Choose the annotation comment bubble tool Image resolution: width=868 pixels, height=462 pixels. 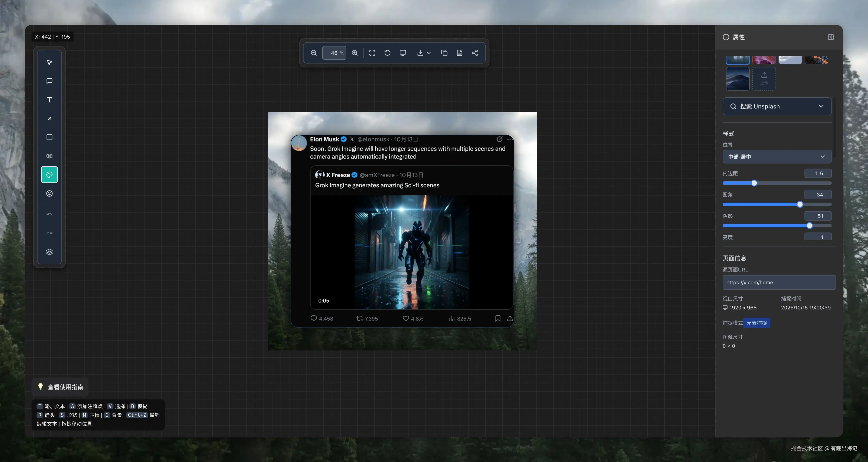point(49,81)
